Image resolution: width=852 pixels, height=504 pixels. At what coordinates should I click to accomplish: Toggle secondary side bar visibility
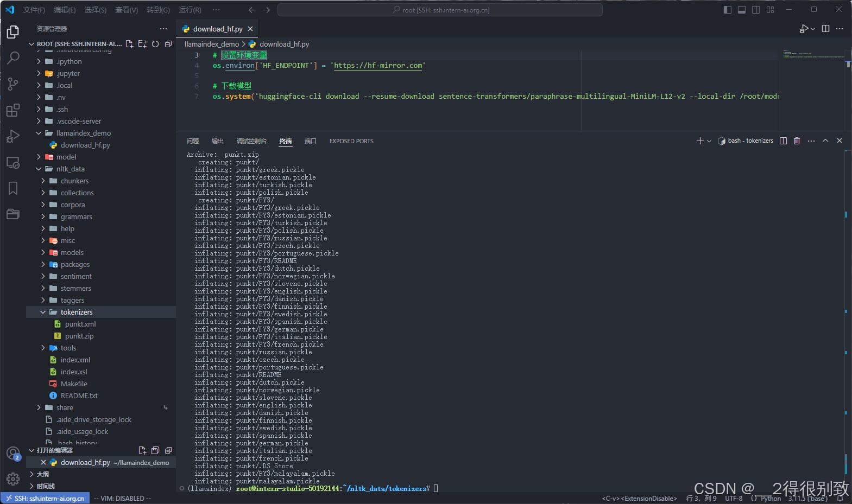pos(756,10)
